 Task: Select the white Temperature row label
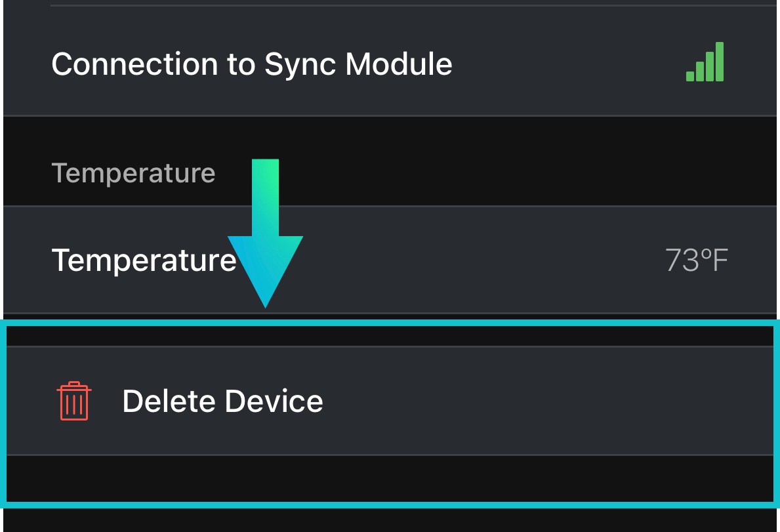144,260
